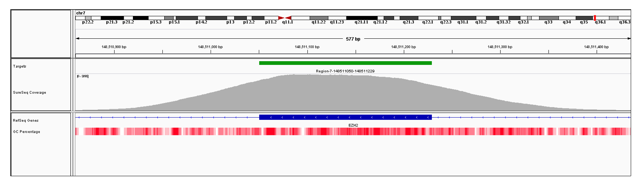Jump to cytoband q22.1

coord(427,22)
